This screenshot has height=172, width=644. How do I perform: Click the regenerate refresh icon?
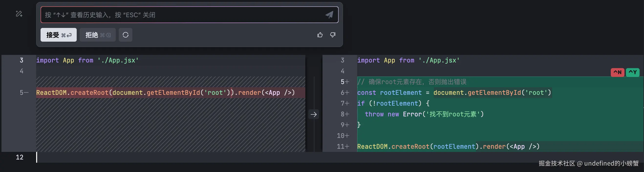coord(126,35)
